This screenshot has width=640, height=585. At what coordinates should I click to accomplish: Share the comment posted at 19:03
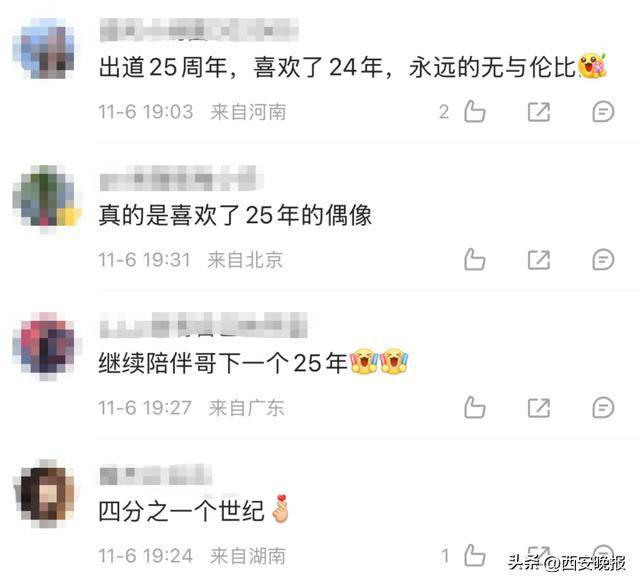(x=539, y=112)
